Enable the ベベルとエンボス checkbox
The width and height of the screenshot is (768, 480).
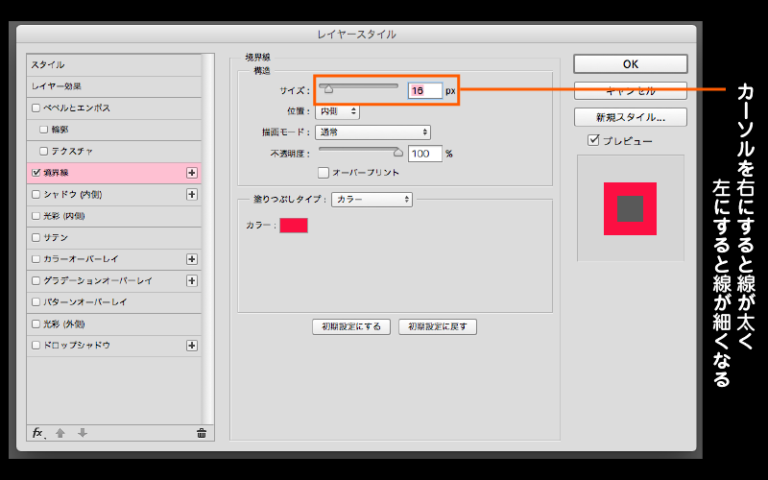click(x=37, y=108)
